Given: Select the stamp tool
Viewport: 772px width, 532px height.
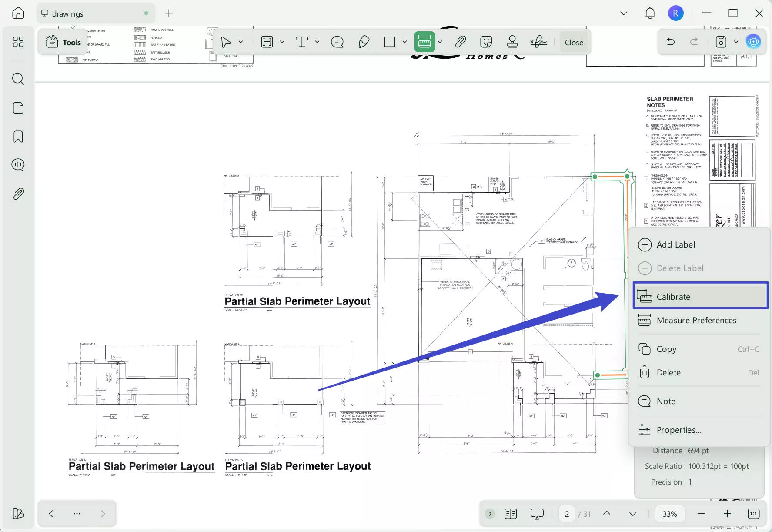Looking at the screenshot, I should [512, 42].
